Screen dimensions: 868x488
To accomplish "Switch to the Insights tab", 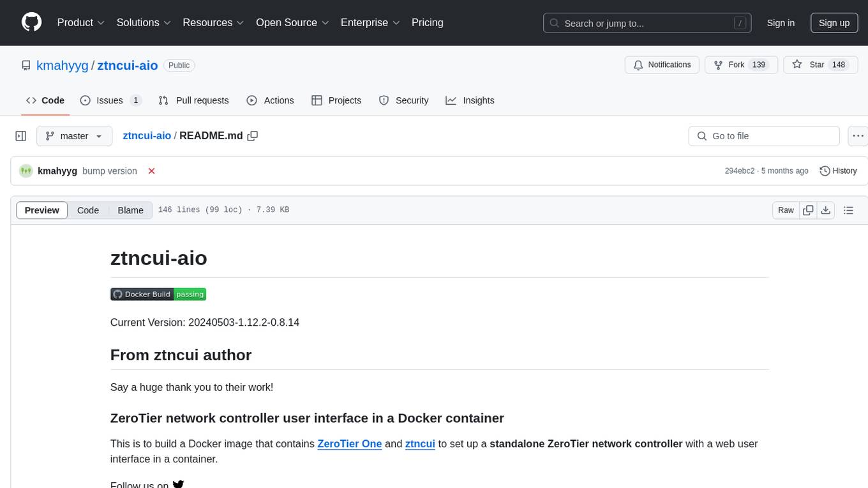I will [470, 100].
